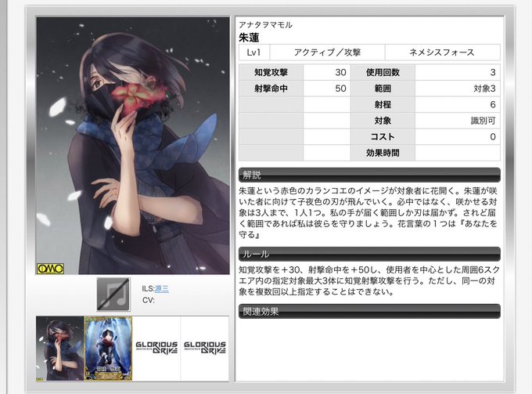
Task: Select the second Glorious Drive placeholder thumbnail
Action: tap(205, 349)
